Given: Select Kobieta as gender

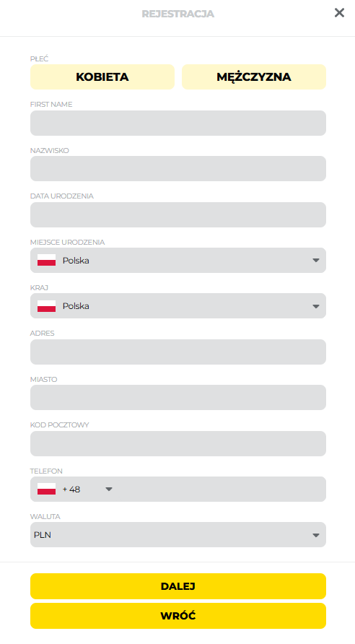Looking at the screenshot, I should (x=102, y=77).
